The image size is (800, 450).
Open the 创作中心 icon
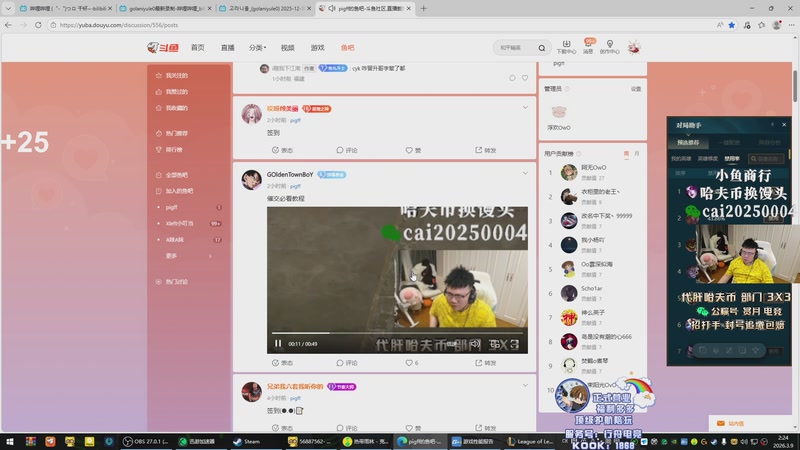pos(610,47)
